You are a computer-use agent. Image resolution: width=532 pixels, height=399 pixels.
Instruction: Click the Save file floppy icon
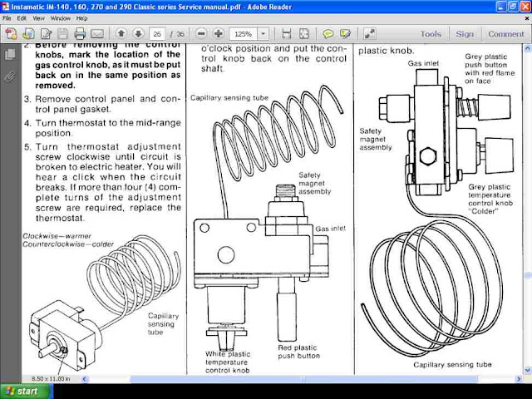tap(63, 33)
